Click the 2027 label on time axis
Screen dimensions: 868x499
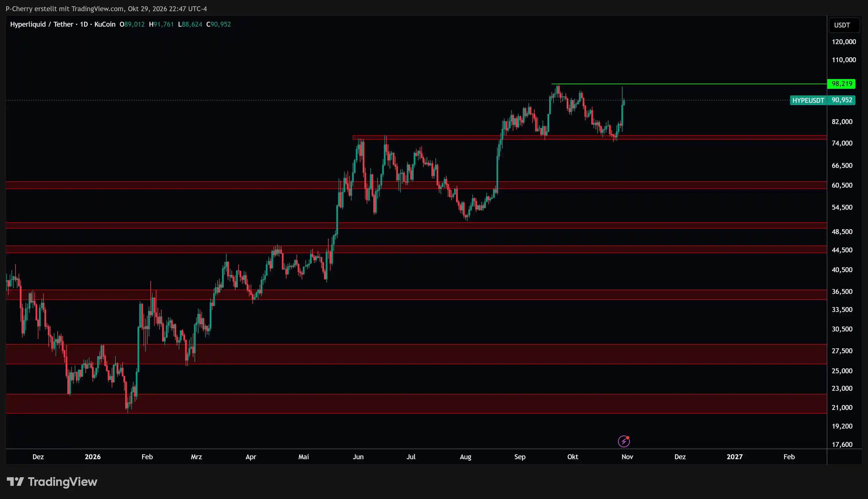pos(734,457)
